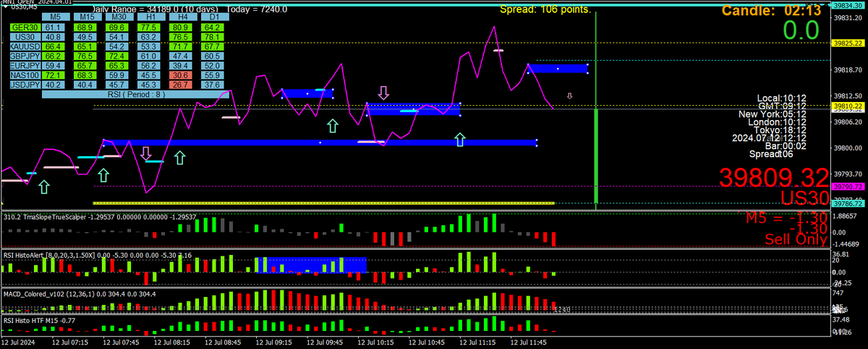Click the triangle beside US30,M5 chart label
This screenshot has height=349, width=868.
point(7,7)
